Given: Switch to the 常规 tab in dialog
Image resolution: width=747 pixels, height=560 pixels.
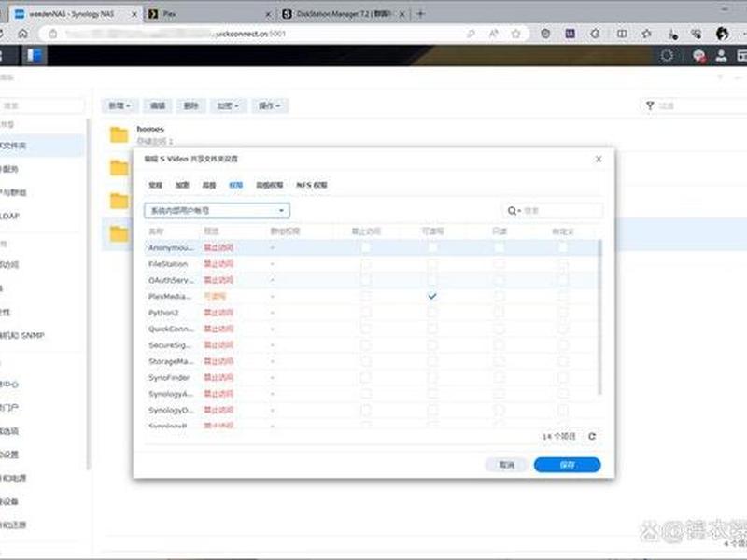Looking at the screenshot, I should pos(155,185).
